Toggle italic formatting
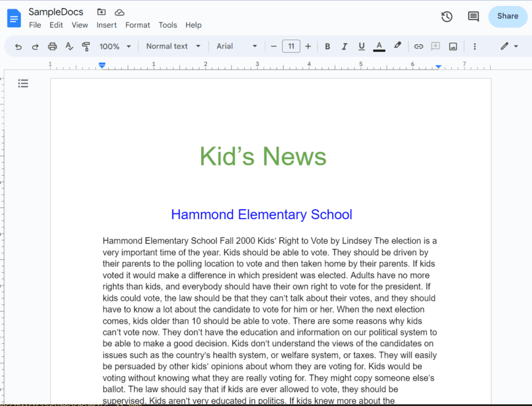This screenshot has height=406, width=532. [x=345, y=46]
